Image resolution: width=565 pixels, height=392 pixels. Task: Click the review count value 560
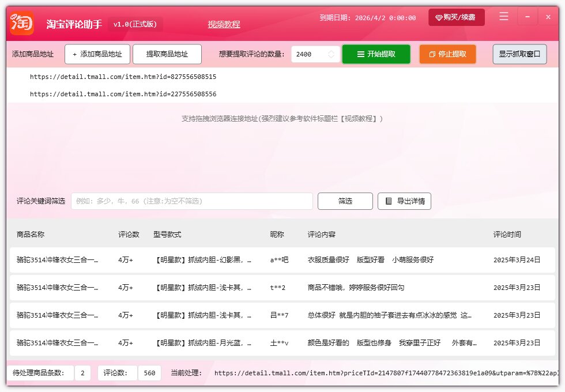(149, 373)
